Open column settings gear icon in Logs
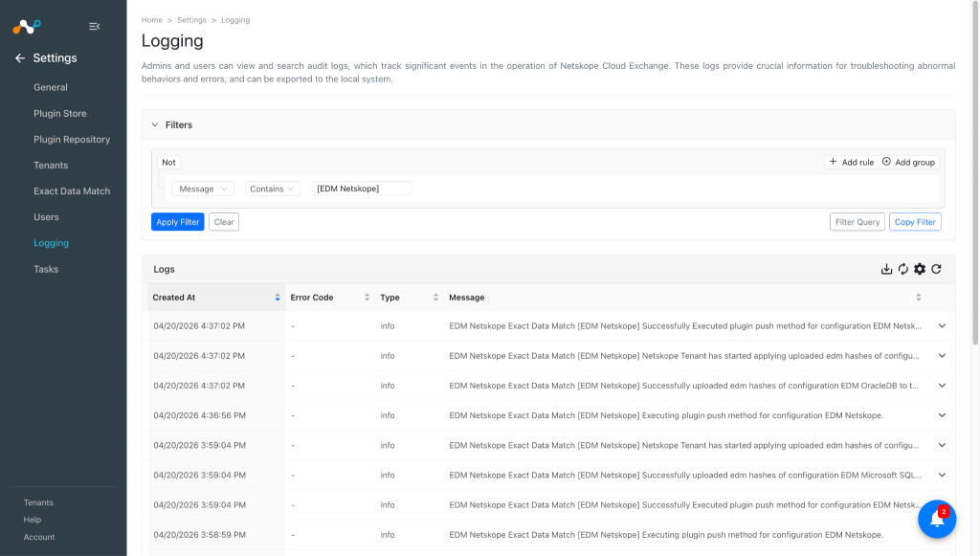The height and width of the screenshot is (556, 980). (920, 269)
